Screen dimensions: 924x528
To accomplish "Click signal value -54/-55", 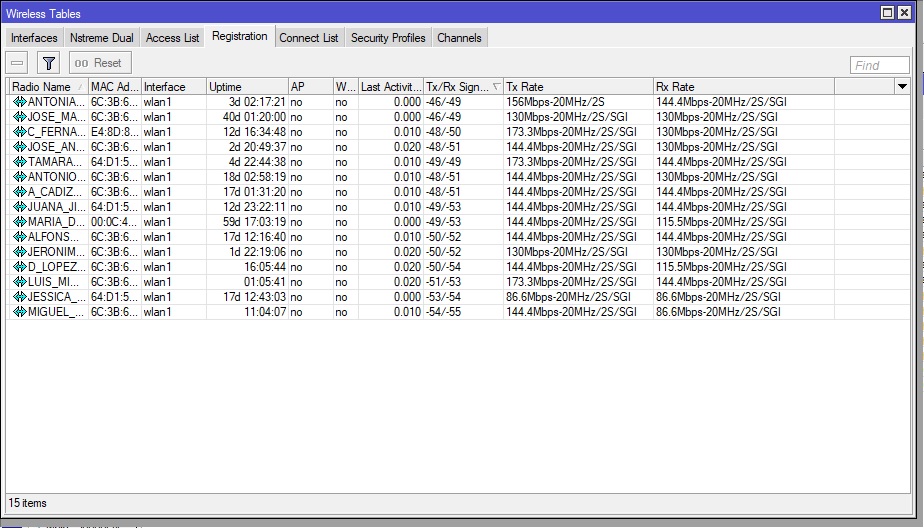I will click(443, 312).
